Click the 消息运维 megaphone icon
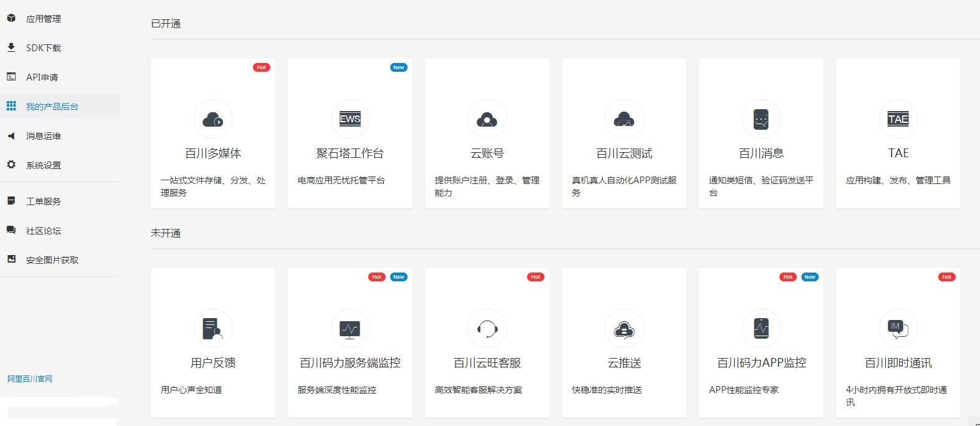 point(11,135)
